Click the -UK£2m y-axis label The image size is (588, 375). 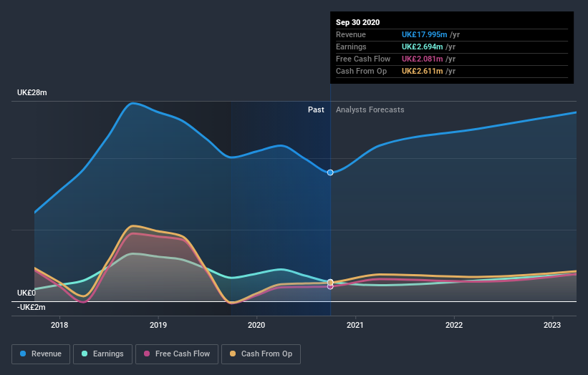(31, 307)
